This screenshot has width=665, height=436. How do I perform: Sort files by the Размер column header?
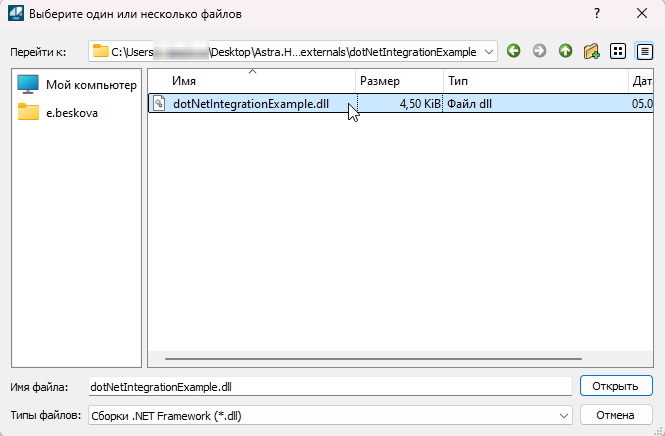398,80
